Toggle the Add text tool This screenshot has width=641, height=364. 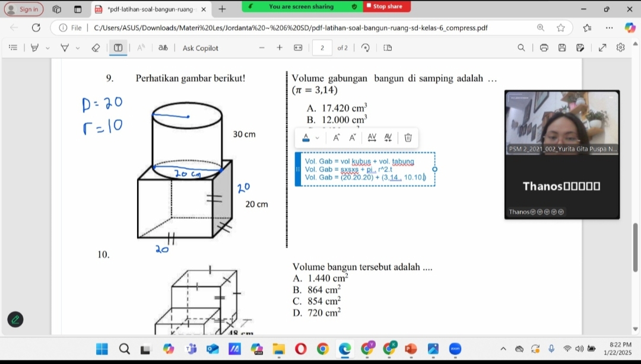[118, 48]
